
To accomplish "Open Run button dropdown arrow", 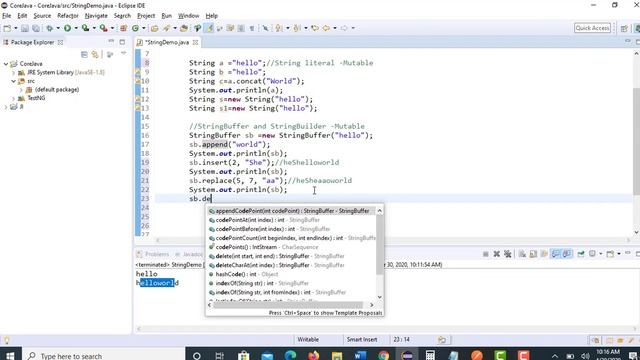I will 76,28.
